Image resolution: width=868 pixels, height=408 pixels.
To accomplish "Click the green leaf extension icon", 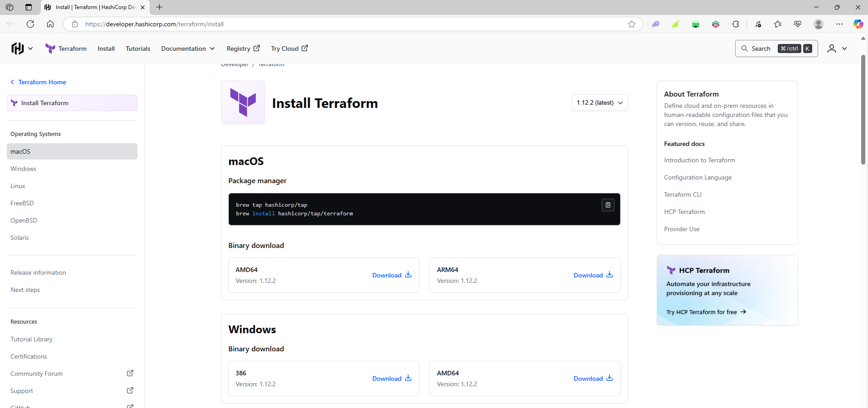I will tap(676, 24).
